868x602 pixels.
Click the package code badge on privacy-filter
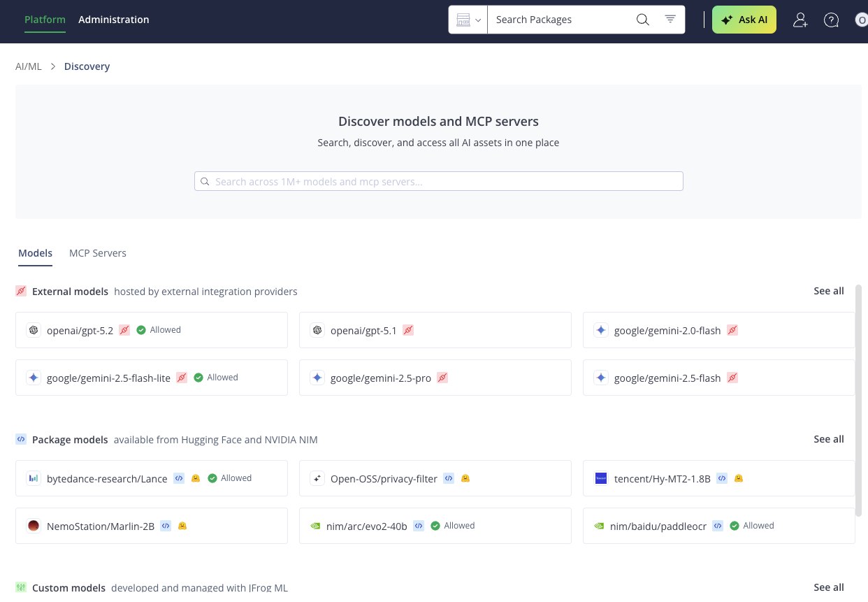pos(449,478)
